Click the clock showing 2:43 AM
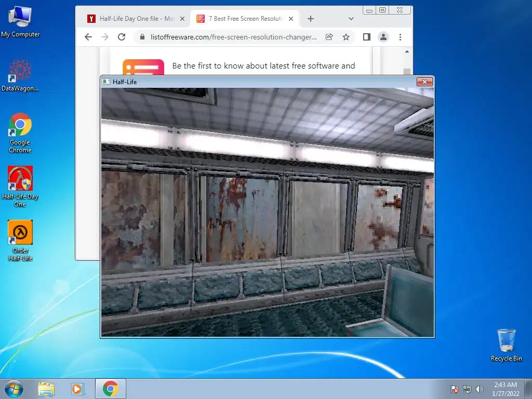Screen dimensions: 532x399 pyautogui.click(x=506, y=389)
